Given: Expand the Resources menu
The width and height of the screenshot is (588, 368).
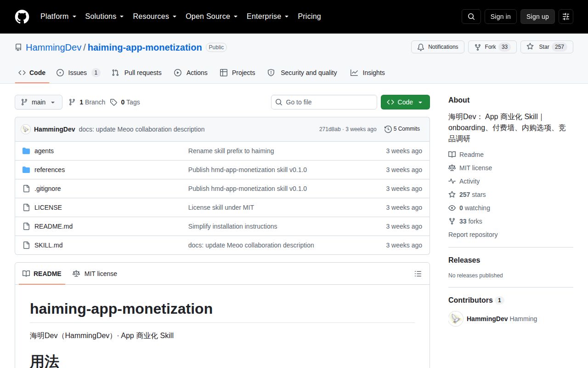Looking at the screenshot, I should (x=155, y=17).
